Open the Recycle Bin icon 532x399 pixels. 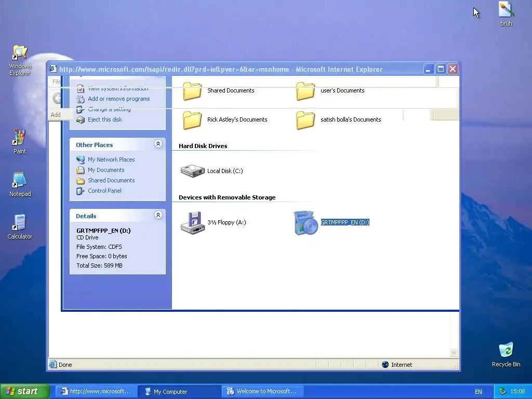point(506,354)
